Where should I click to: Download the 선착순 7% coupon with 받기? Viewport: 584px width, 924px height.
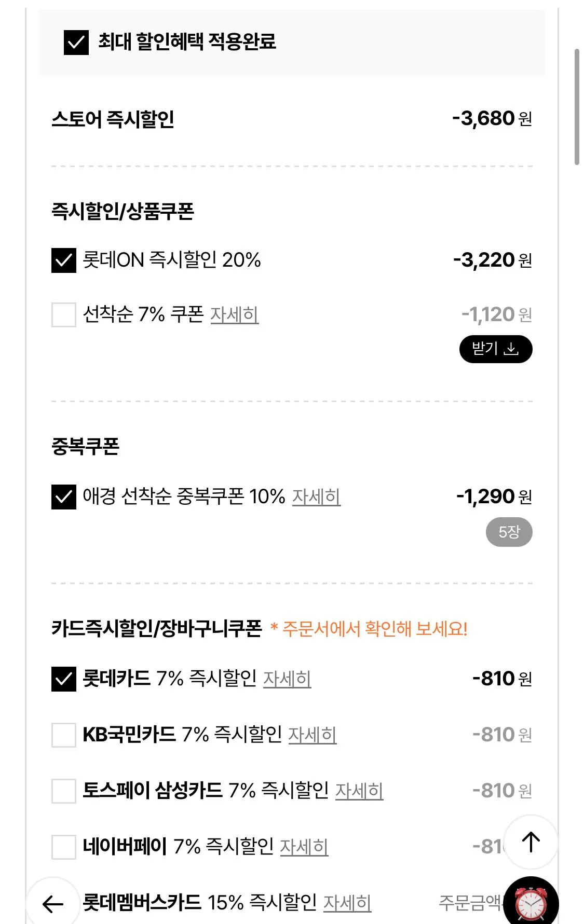(496, 349)
